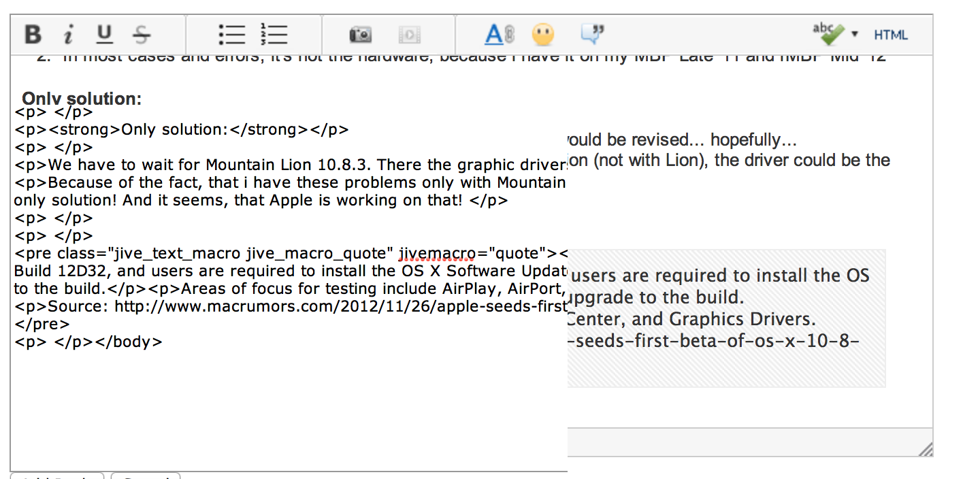Image resolution: width=980 pixels, height=479 pixels.
Task: Toggle bold formatting in the editor toolbar
Action: [x=33, y=34]
